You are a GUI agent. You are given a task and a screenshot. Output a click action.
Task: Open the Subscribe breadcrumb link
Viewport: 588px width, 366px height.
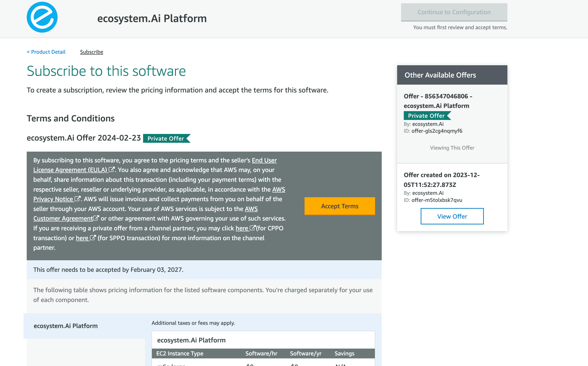pyautogui.click(x=92, y=52)
